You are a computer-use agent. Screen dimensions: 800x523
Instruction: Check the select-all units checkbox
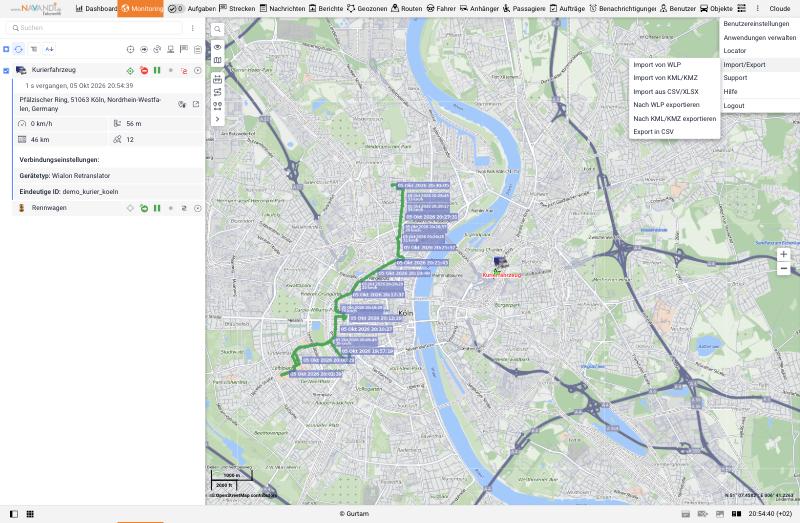(6, 49)
